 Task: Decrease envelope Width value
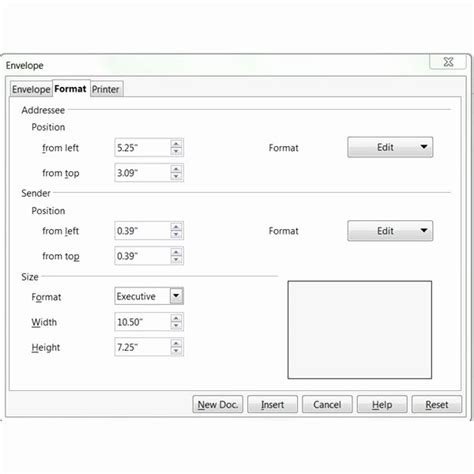[176, 326]
